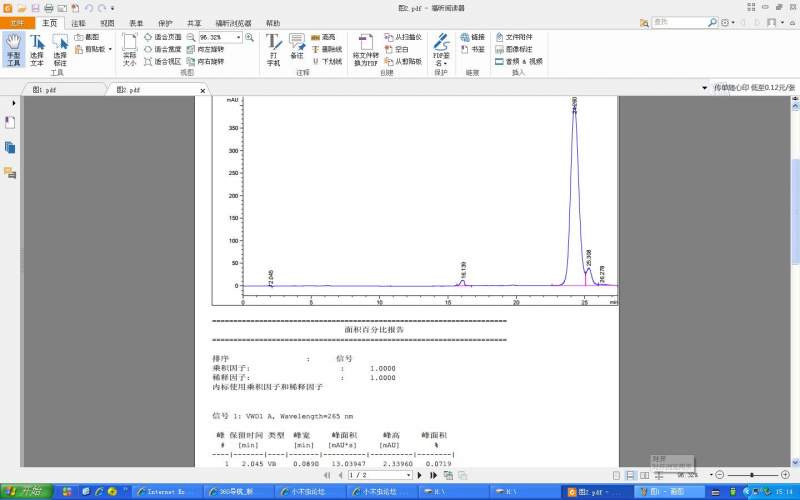Insert a File Attachment (文件附件)
The width and height of the screenshot is (800, 500).
(x=514, y=37)
